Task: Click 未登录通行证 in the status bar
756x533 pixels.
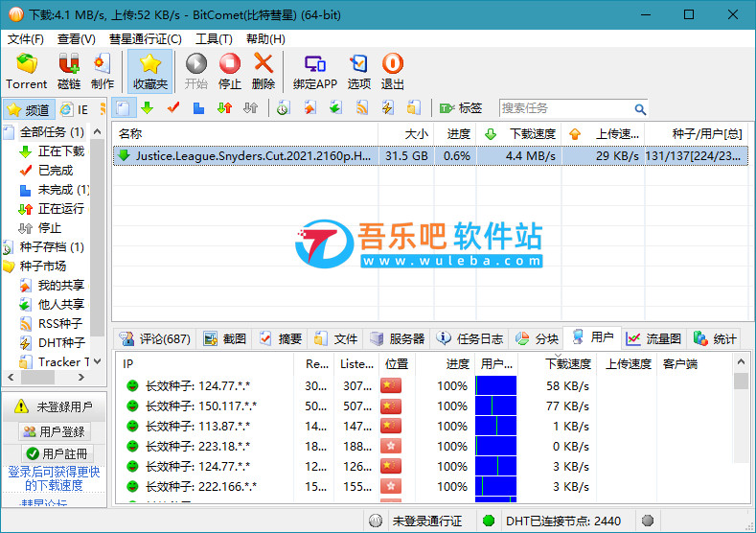Action: coord(426,521)
